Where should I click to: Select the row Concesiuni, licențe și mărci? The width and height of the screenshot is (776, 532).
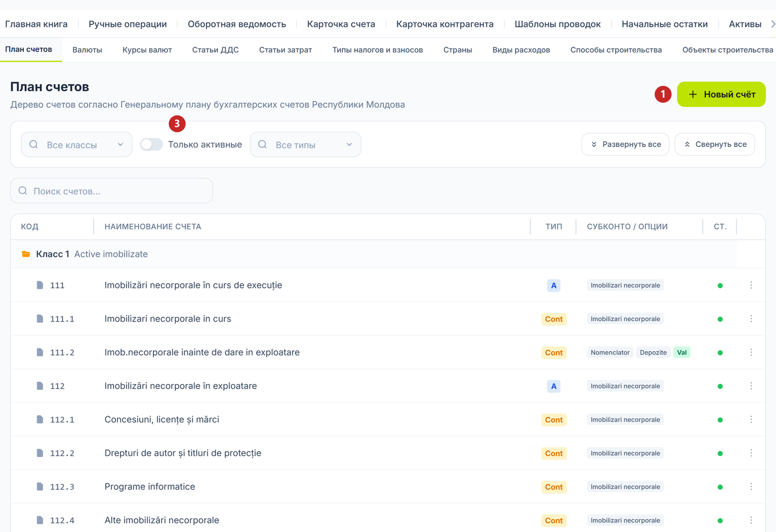click(388, 420)
